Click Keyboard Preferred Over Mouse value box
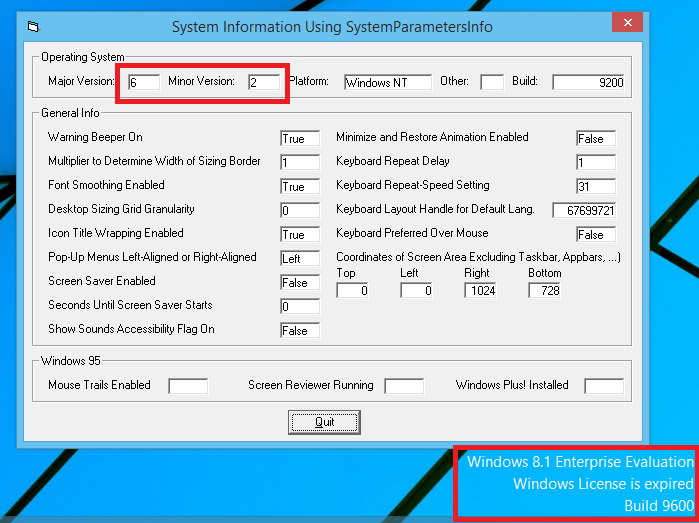 (596, 235)
